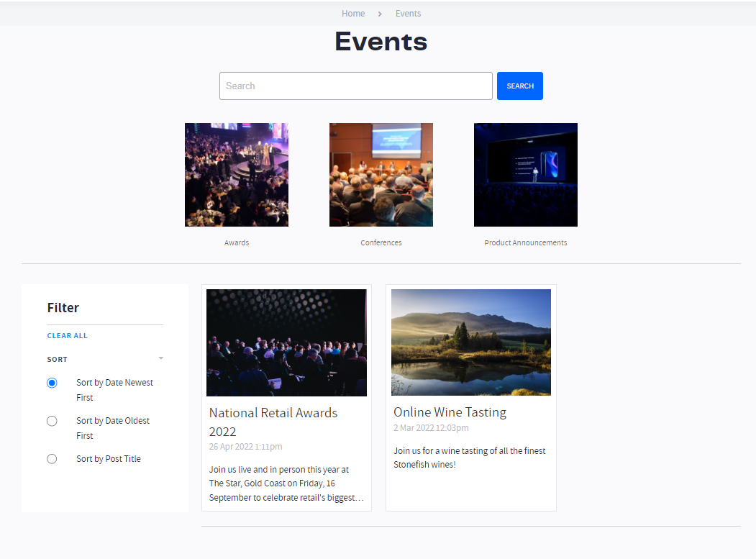756x559 pixels.
Task: Click the Sort by Date Oldest First label
Action: point(113,428)
